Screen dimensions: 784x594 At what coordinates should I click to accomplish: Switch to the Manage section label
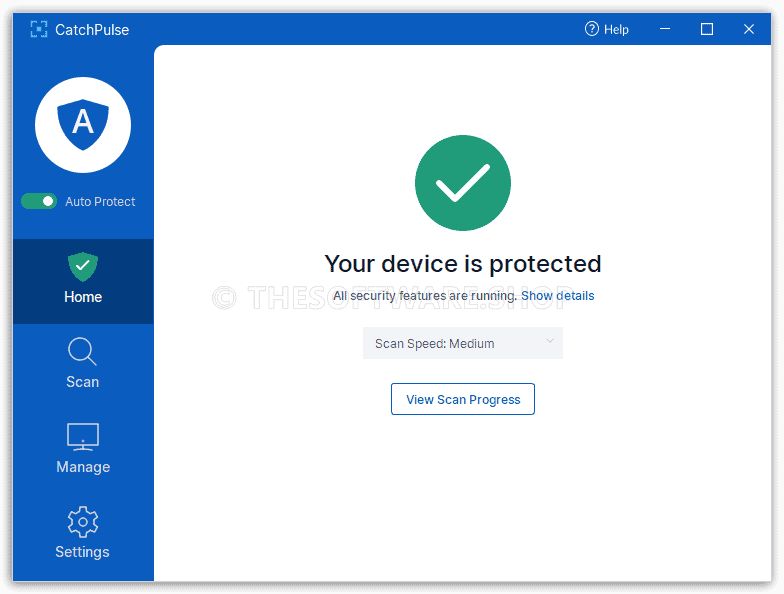coord(83,467)
